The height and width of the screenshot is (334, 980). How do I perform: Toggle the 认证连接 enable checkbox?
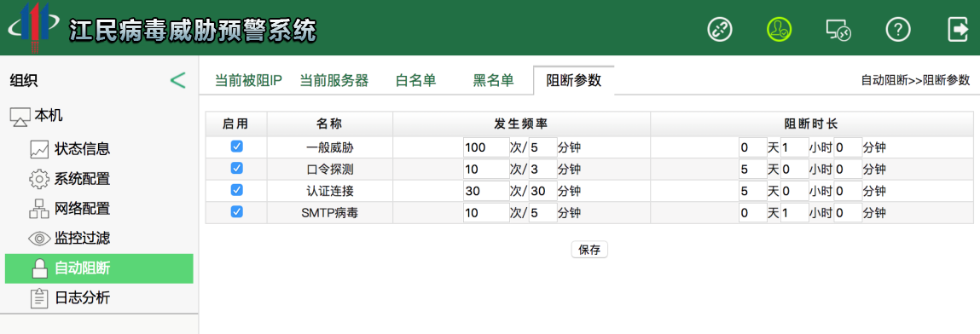(236, 190)
